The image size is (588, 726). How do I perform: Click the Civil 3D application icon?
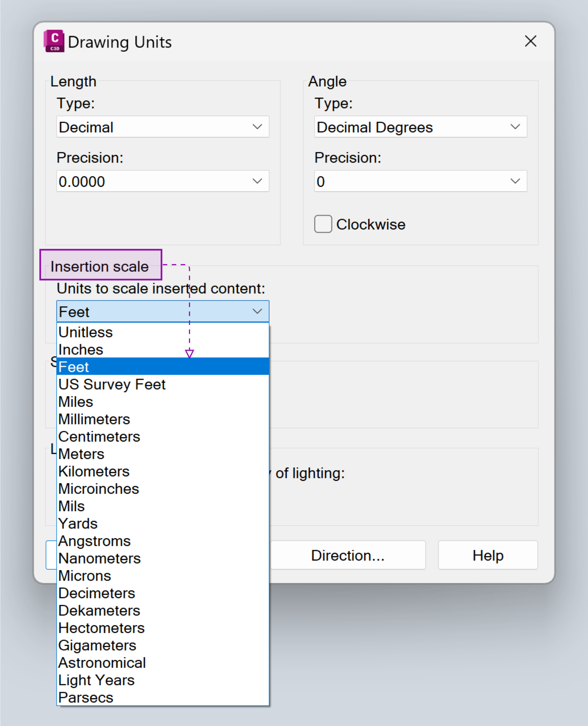[54, 41]
